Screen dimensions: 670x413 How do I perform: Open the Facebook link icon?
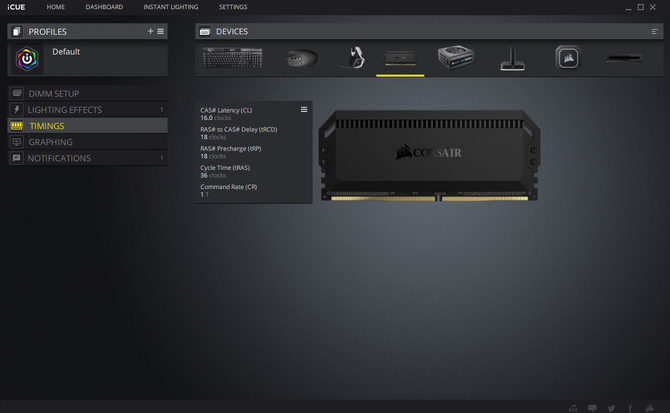point(630,408)
